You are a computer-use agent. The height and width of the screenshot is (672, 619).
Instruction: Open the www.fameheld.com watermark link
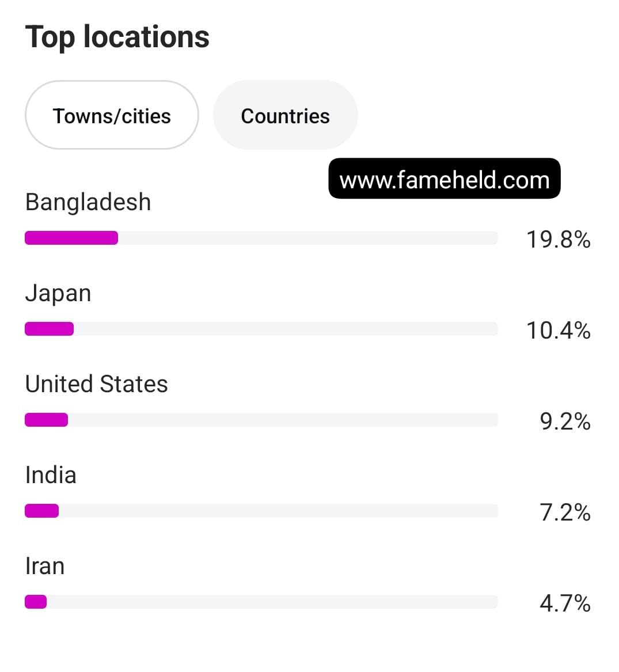click(x=445, y=179)
